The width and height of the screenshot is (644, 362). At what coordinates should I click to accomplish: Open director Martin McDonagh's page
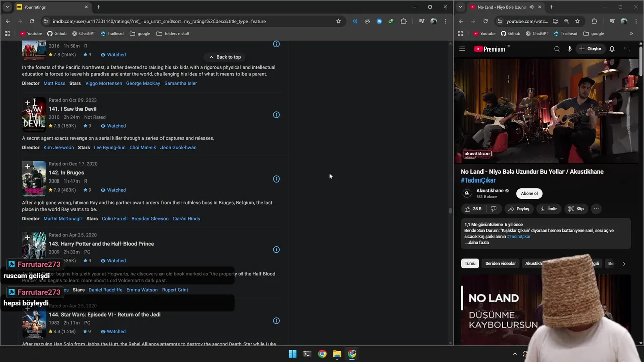(x=63, y=219)
